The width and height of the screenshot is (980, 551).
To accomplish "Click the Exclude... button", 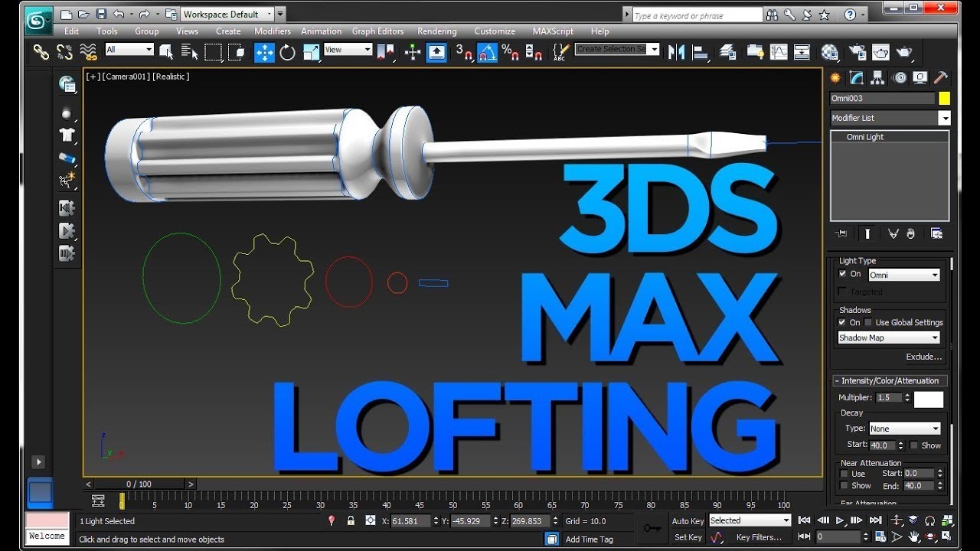I will (x=923, y=357).
